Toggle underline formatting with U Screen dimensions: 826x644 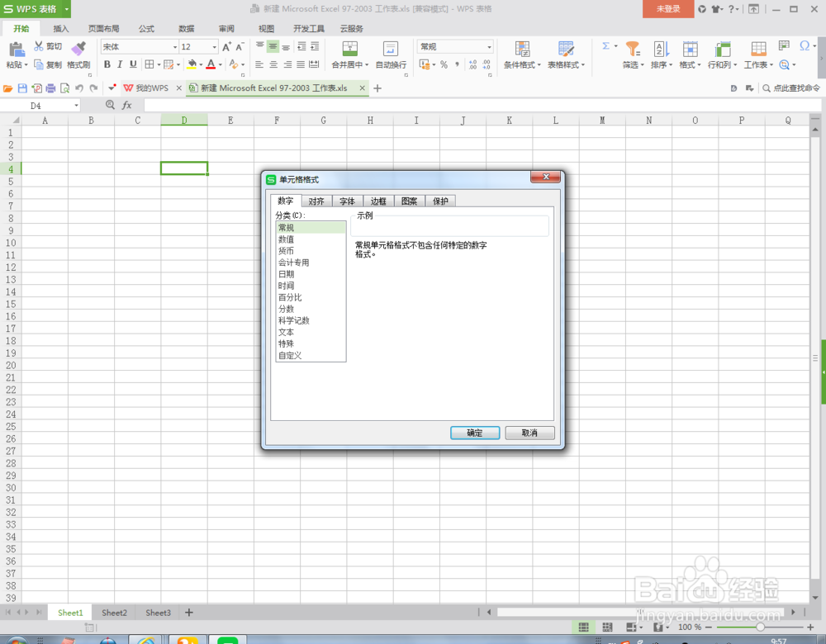pos(133,64)
